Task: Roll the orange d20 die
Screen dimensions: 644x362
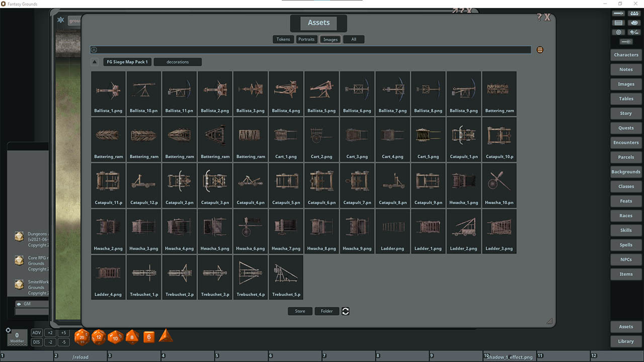Action: (82, 337)
